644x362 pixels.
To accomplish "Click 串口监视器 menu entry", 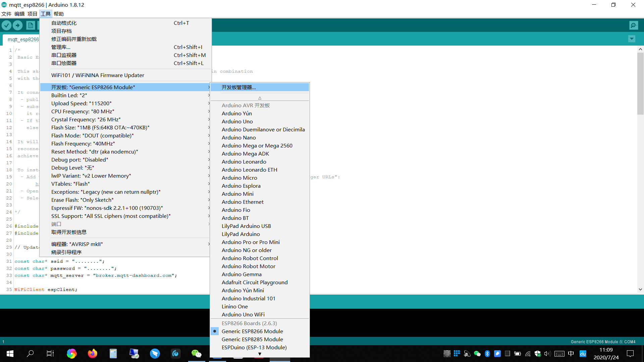I will 64,55.
